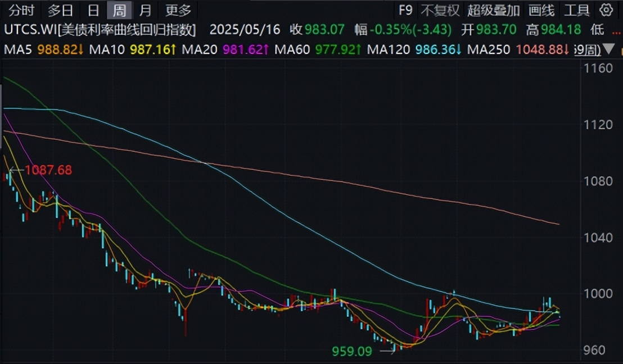623x364 pixels.
Task: Open the 不复权 adjustment option
Action: click(440, 10)
